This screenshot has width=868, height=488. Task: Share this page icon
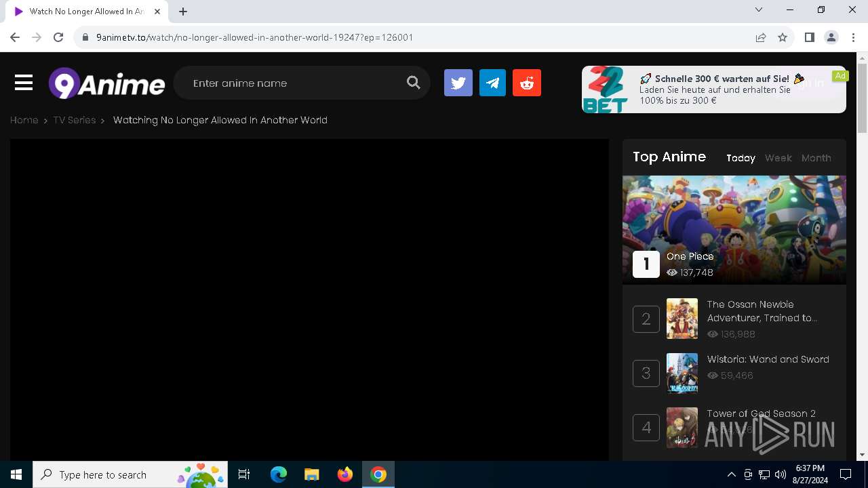[x=761, y=37]
